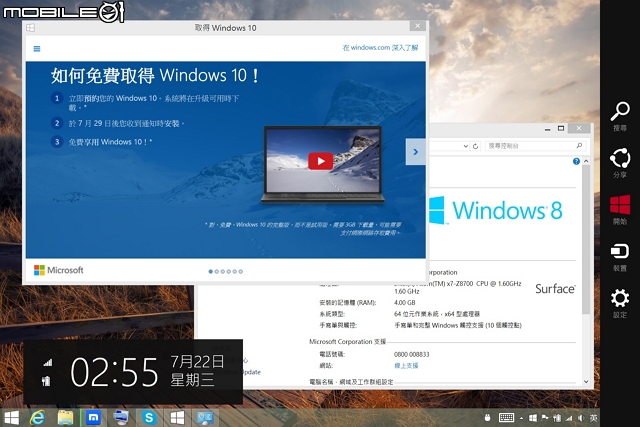Launch Internet Explorer from the taskbar
Image resolution: width=640 pixels, height=427 pixels.
(x=38, y=417)
